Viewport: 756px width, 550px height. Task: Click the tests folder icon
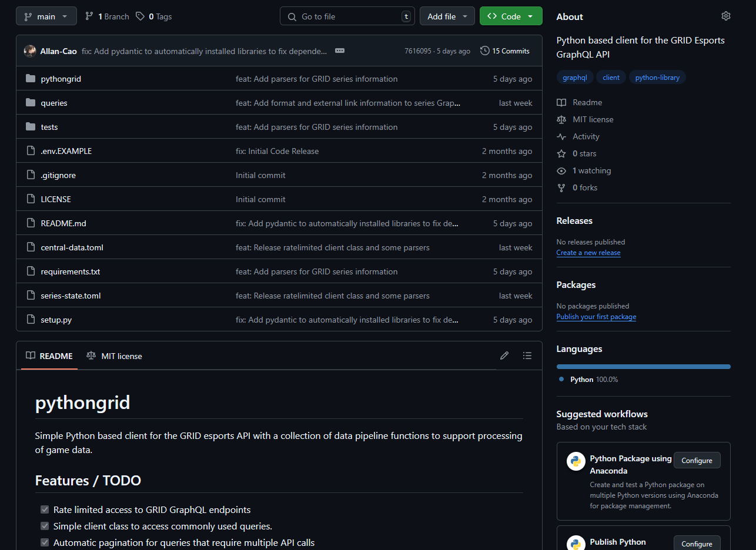[x=31, y=127]
